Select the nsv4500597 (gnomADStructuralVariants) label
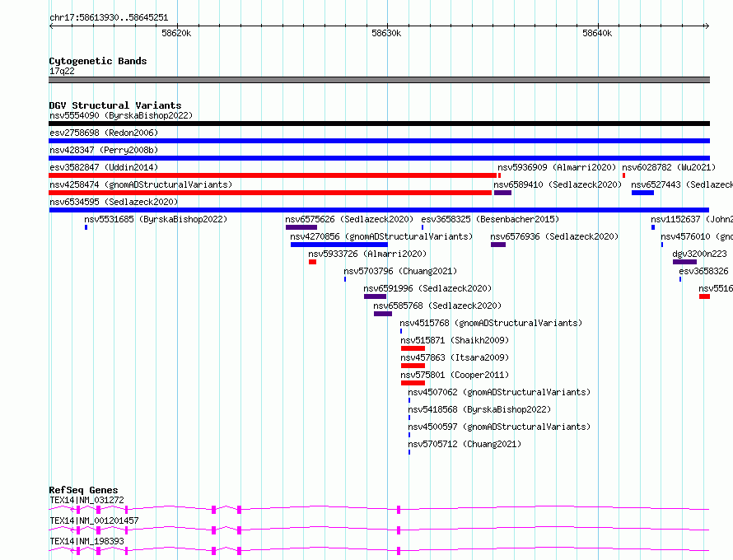 499,427
